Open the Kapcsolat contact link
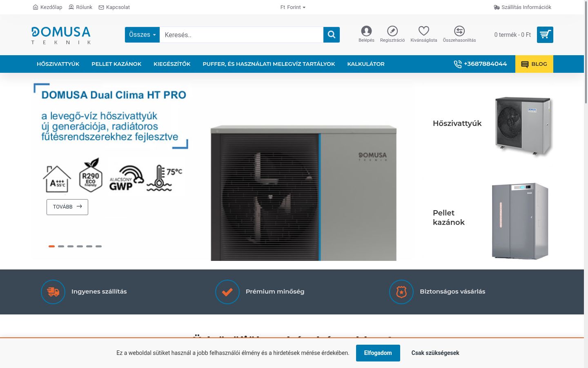This screenshot has height=368, width=588. coord(114,7)
